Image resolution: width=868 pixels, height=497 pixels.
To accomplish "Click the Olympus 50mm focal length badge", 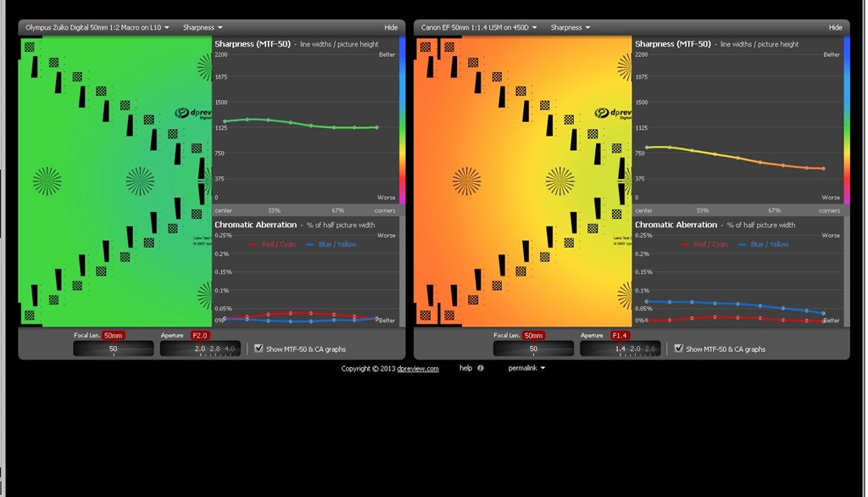I will [114, 335].
